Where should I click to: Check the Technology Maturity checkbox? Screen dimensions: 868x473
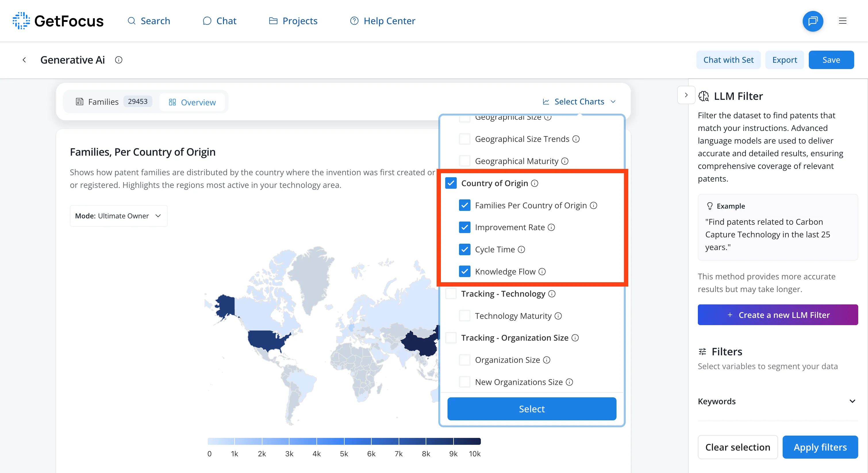click(x=465, y=316)
